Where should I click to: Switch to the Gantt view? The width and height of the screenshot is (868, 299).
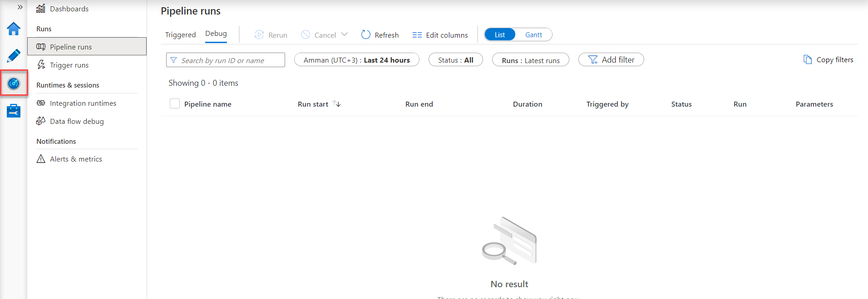click(x=533, y=35)
